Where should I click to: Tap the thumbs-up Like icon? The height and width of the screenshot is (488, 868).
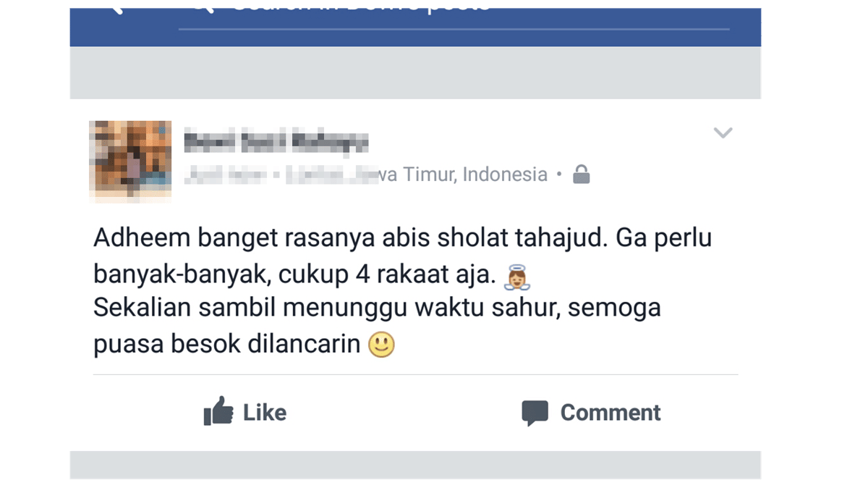click(x=218, y=411)
